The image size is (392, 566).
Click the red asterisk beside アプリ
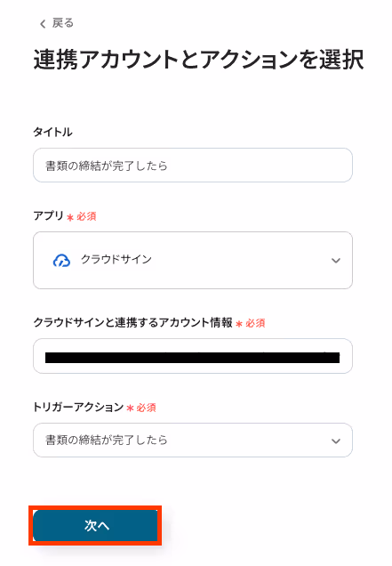[70, 217]
